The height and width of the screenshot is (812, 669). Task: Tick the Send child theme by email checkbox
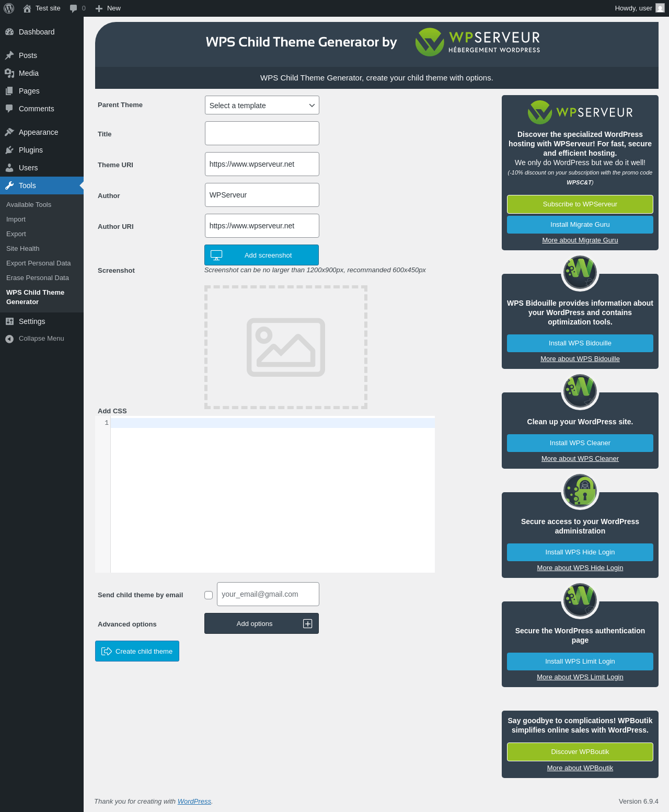pos(209,595)
